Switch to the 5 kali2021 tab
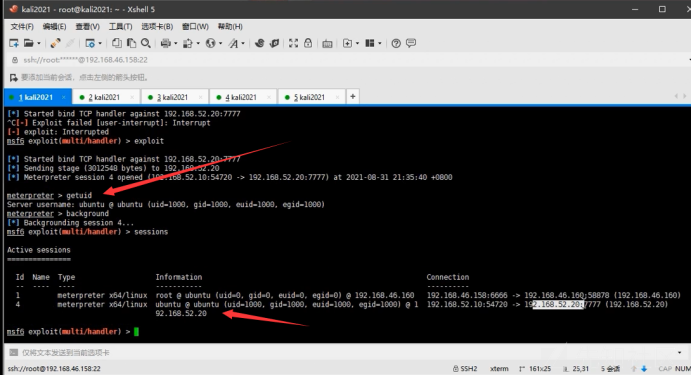692x376 pixels. pyautogui.click(x=311, y=97)
